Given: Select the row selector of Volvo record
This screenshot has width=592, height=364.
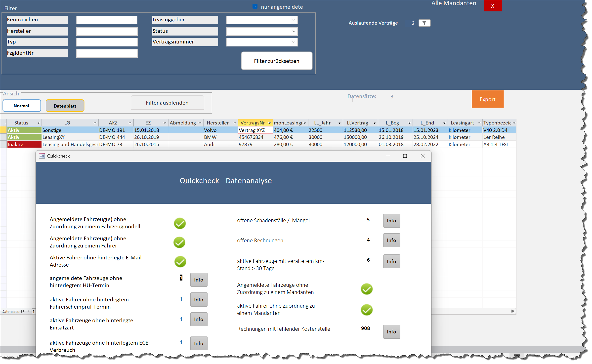Looking at the screenshot, I should tap(3, 130).
